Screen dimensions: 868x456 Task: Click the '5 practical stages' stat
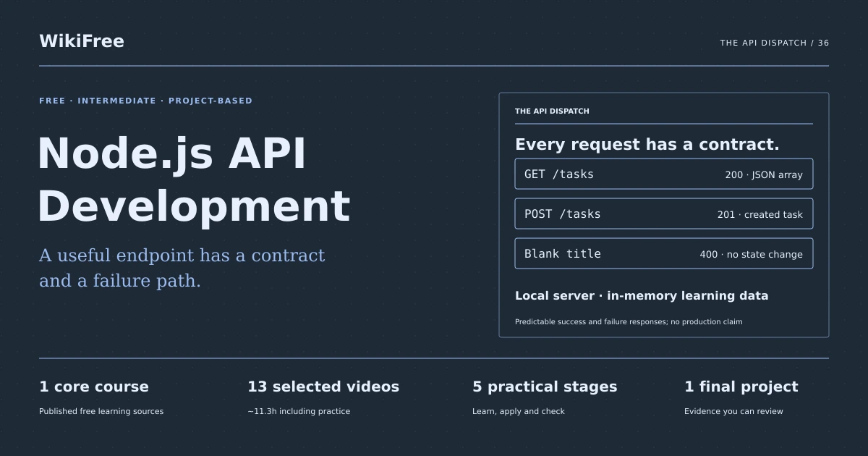coord(545,387)
